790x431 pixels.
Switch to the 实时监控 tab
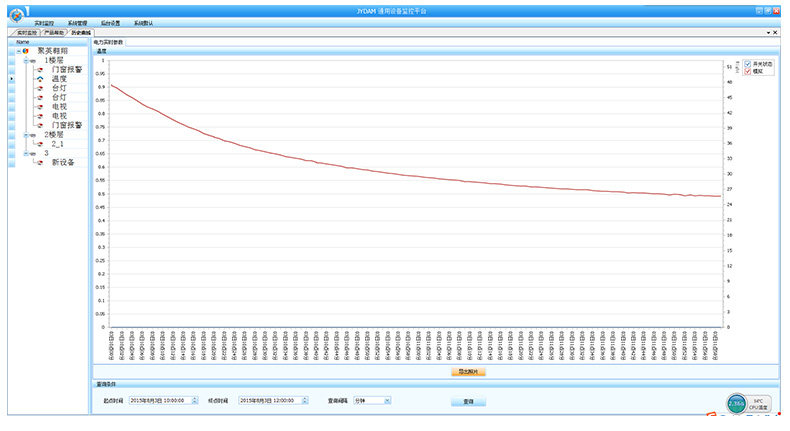point(25,33)
